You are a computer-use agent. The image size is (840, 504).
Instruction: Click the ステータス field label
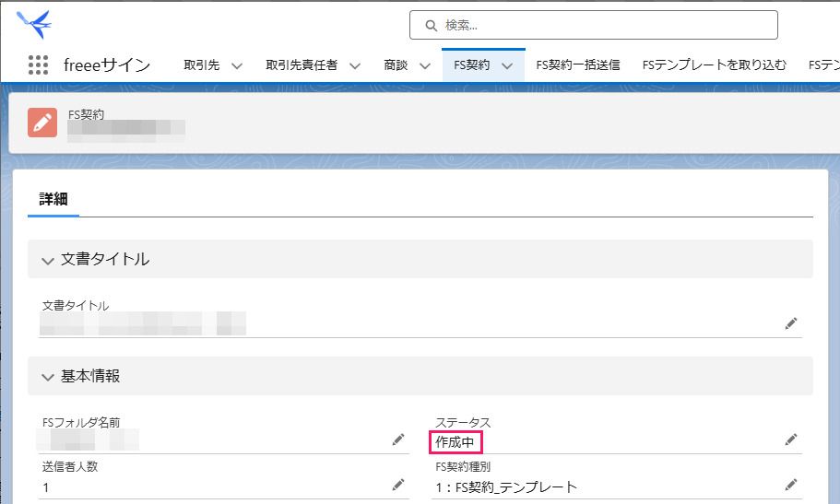(463, 423)
